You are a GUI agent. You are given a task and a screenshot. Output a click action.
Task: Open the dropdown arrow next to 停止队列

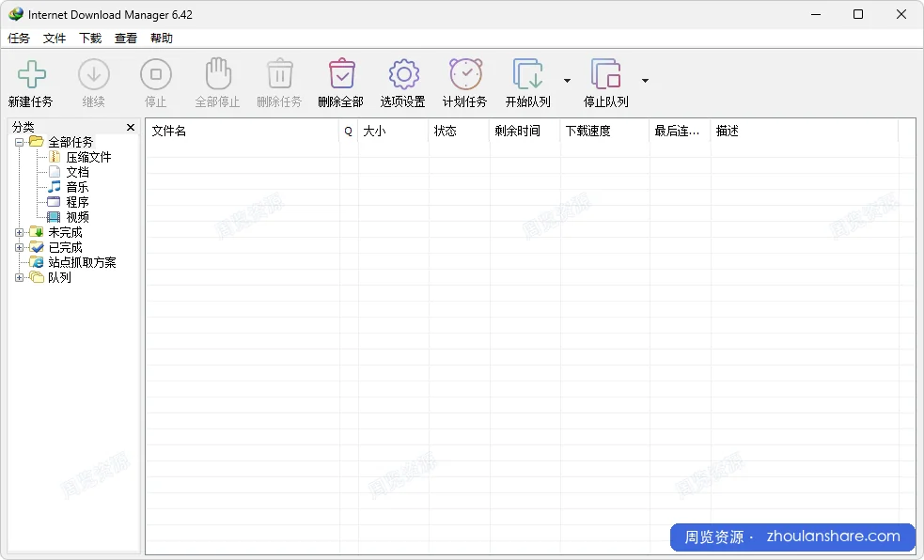click(645, 81)
